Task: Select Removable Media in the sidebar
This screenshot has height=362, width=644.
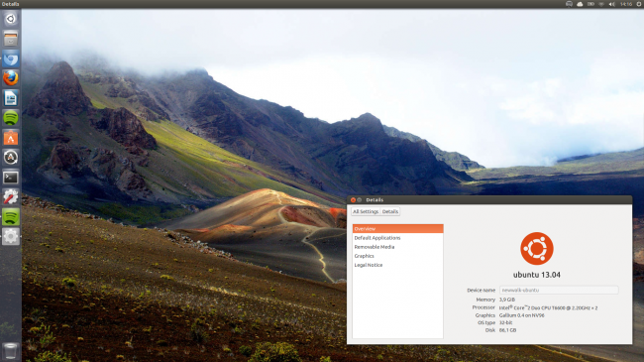Action: (x=397, y=247)
